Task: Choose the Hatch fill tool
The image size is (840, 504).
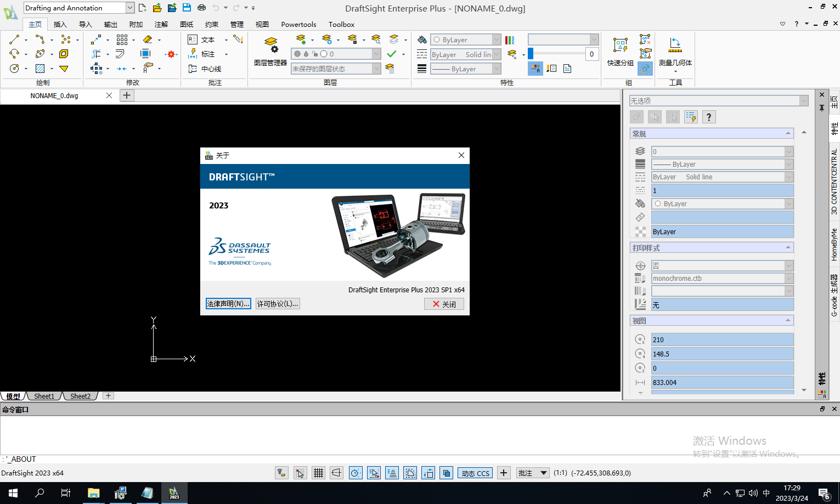Action: [x=40, y=69]
